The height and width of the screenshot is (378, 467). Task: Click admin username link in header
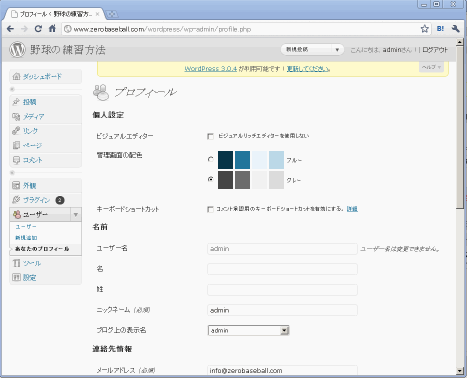click(392, 50)
